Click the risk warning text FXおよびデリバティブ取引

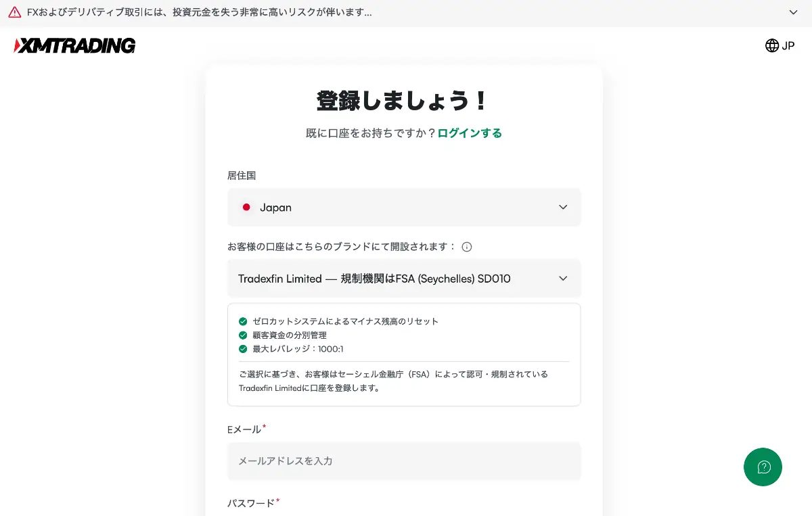[200, 12]
